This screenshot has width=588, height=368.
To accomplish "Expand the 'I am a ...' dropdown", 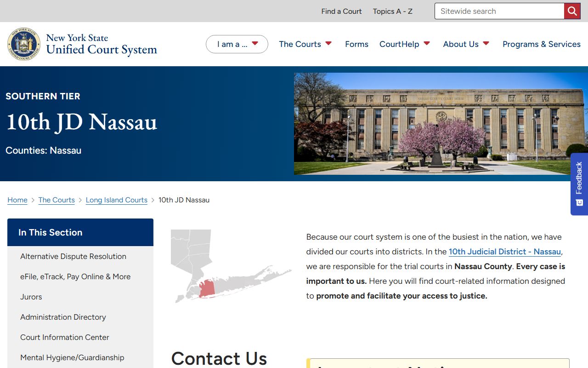I will click(x=237, y=44).
